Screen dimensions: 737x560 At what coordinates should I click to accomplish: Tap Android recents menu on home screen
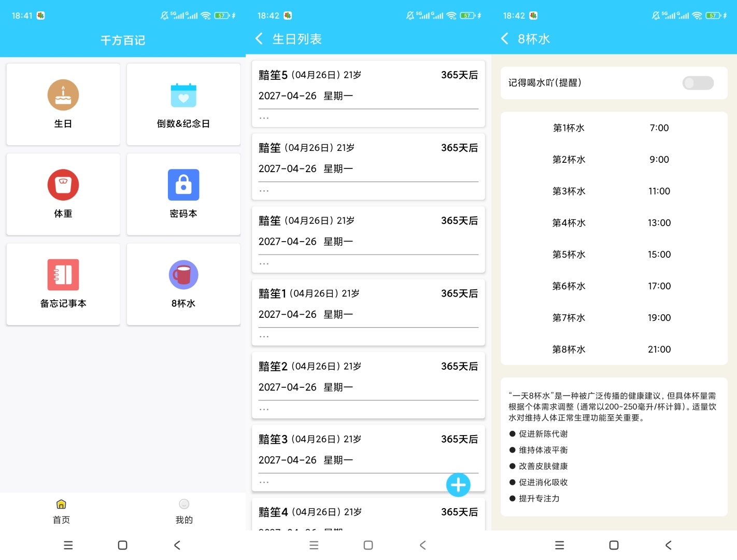tap(68, 545)
